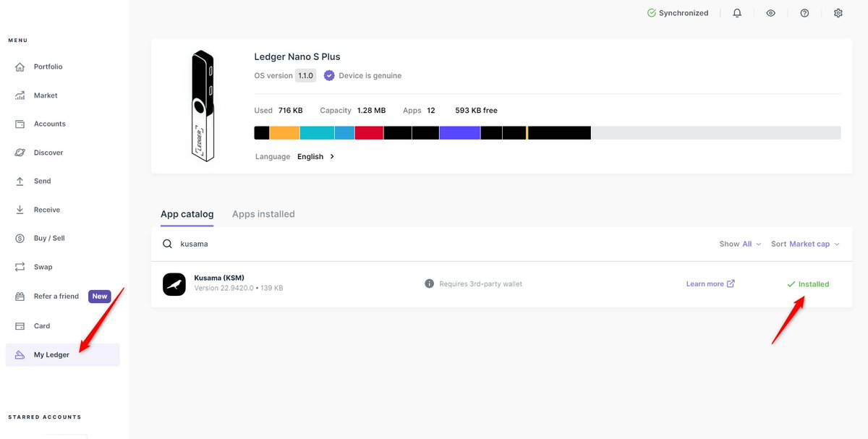The width and height of the screenshot is (868, 439).
Task: Click the orange storage bar segment
Action: (284, 133)
